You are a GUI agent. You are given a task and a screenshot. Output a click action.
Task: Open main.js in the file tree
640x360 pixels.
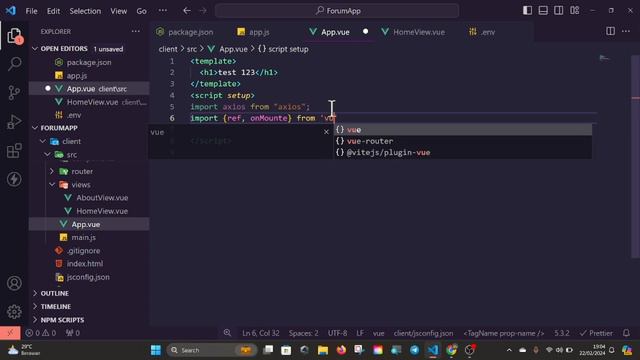click(x=84, y=237)
